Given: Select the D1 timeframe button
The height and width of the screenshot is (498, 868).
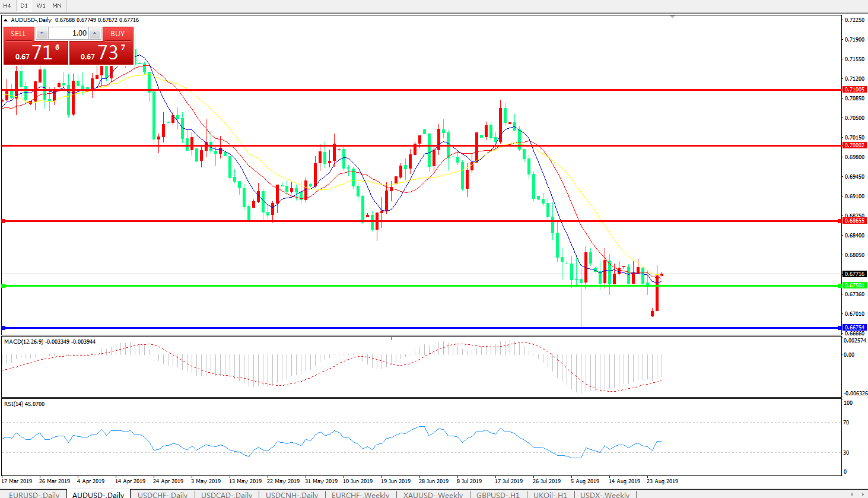Looking at the screenshot, I should (x=24, y=5).
